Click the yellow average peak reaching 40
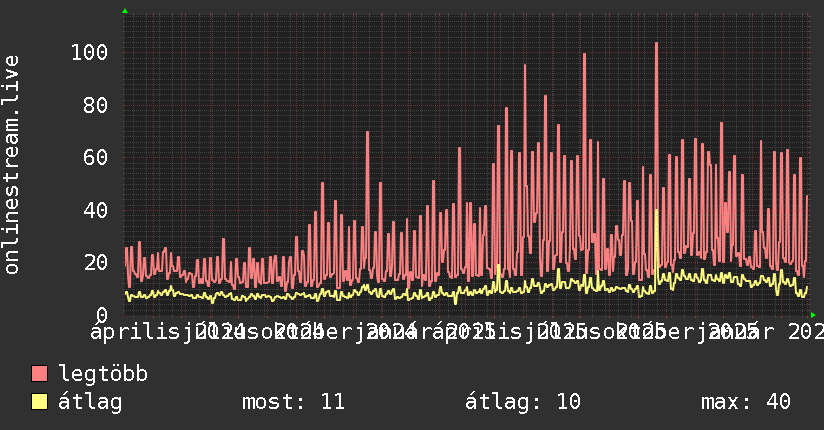This screenshot has width=824, height=430. 656,212
